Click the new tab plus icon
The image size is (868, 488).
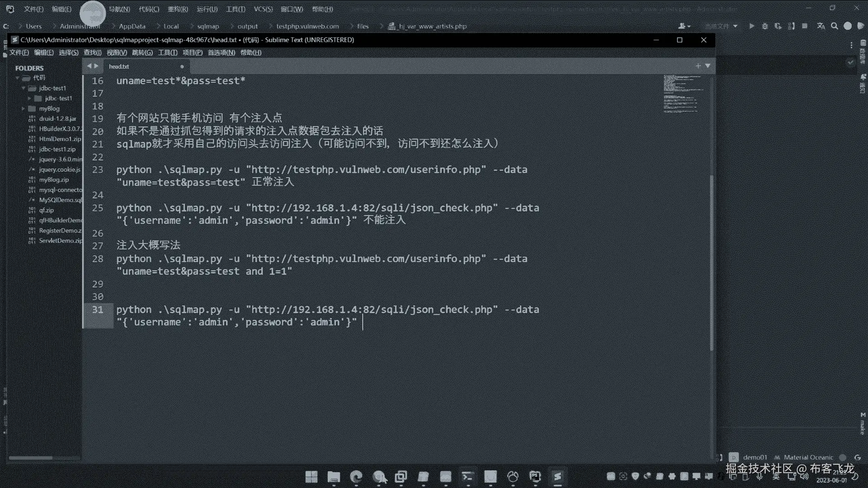coord(698,66)
